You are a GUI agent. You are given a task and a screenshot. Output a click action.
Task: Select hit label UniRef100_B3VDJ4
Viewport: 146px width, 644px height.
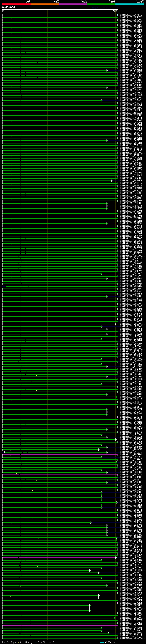[131, 47]
